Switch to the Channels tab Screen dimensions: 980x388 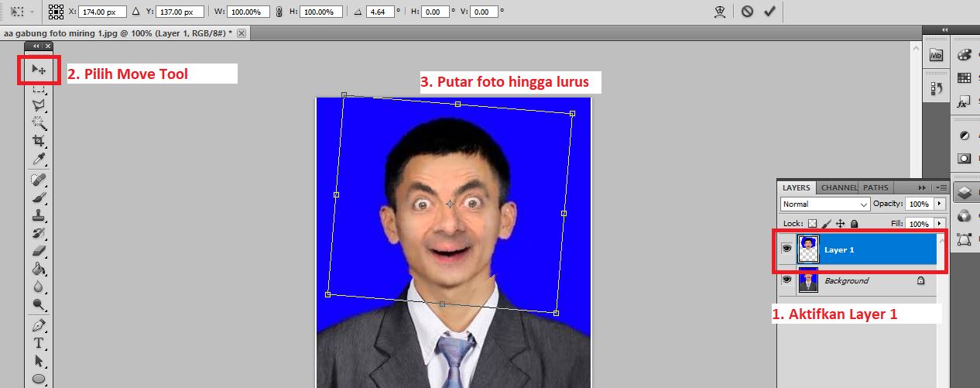838,187
